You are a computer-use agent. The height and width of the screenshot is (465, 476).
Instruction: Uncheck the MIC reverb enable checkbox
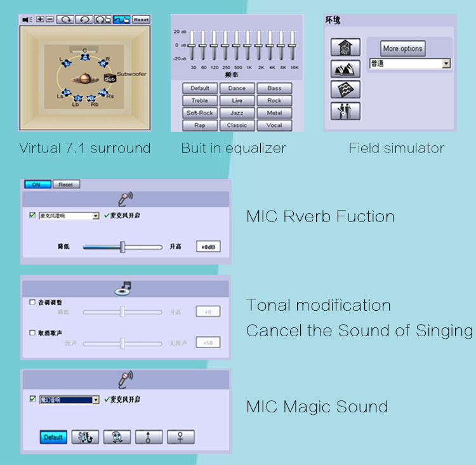pos(33,216)
